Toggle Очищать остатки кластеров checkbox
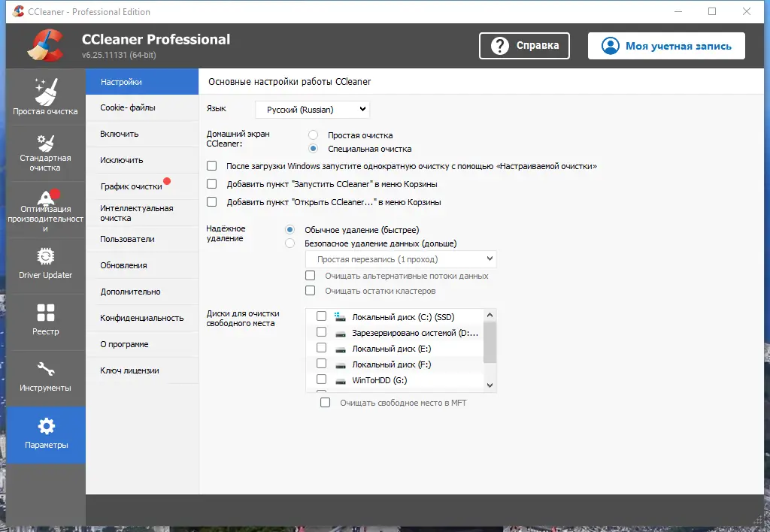This screenshot has height=532, width=770. coord(311,291)
